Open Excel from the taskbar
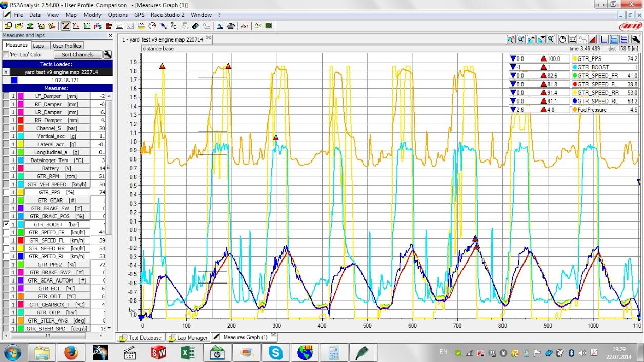The image size is (644, 362). tap(188, 353)
